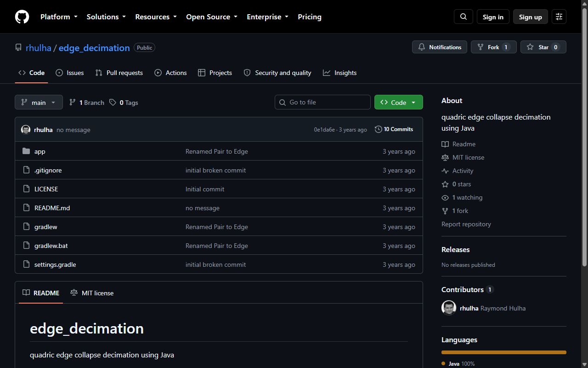The height and width of the screenshot is (368, 588).
Task: Open the edge_decimation repository link
Action: pyautogui.click(x=94, y=48)
